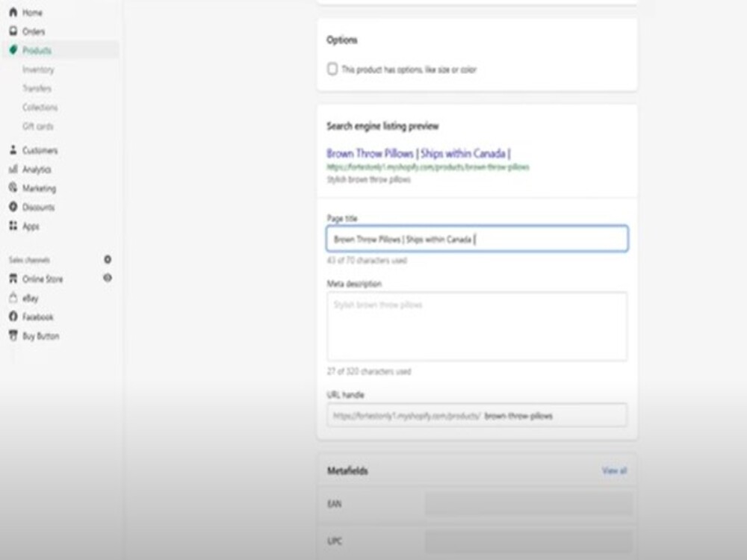
Task: Open Sales channels settings gear
Action: pyautogui.click(x=107, y=260)
